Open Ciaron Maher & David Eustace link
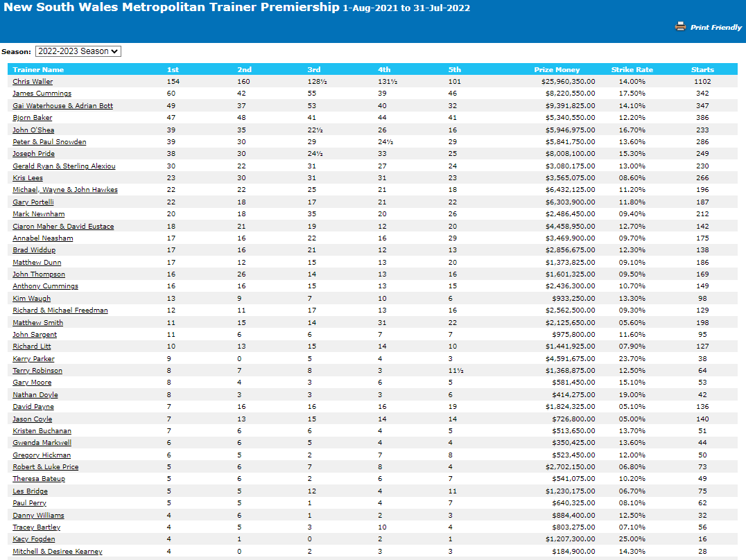 point(63,227)
